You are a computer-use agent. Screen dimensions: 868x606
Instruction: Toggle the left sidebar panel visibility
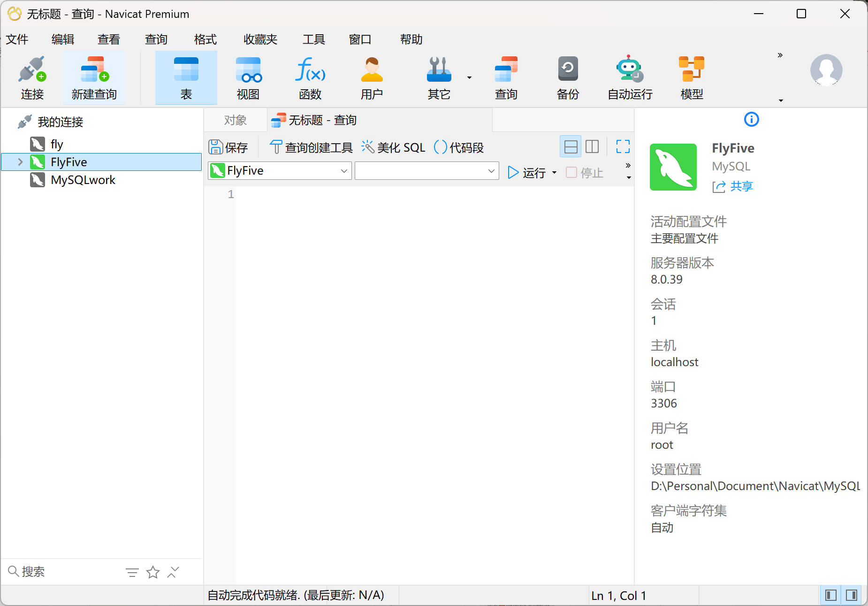(x=831, y=595)
